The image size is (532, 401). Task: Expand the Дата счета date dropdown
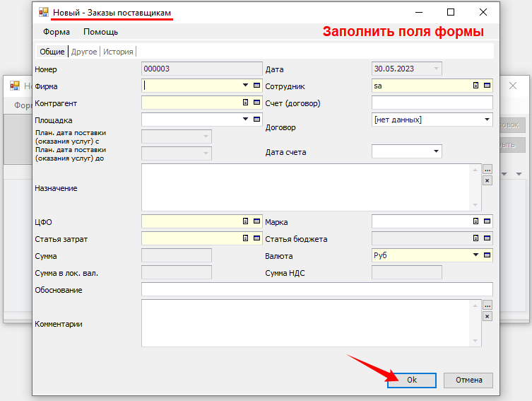pyautogui.click(x=436, y=151)
